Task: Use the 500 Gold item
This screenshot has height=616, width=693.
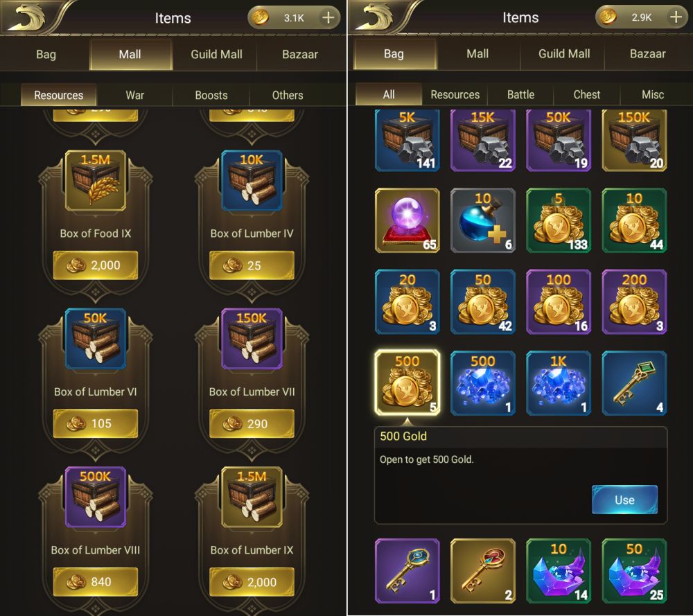Action: coord(624,500)
